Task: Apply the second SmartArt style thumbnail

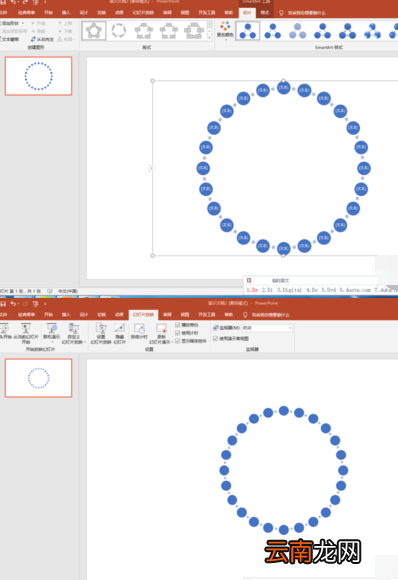Action: click(273, 31)
